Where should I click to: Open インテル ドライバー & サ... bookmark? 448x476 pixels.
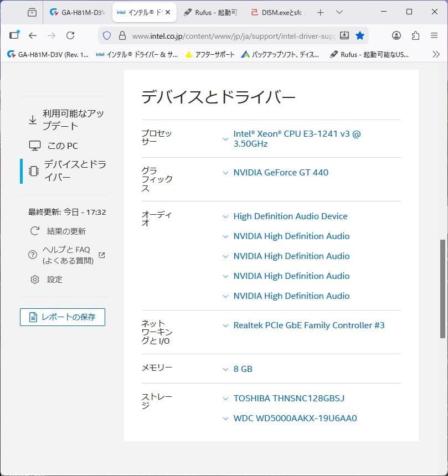(x=137, y=54)
